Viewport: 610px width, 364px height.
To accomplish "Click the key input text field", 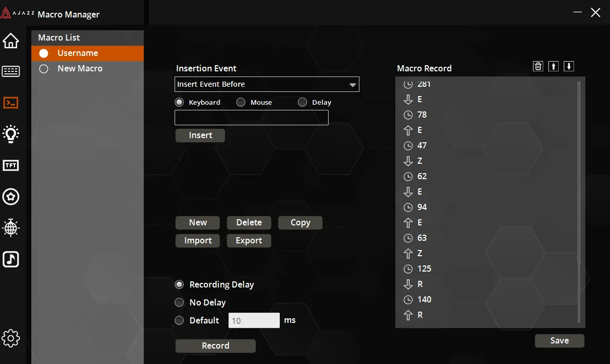I will point(251,118).
